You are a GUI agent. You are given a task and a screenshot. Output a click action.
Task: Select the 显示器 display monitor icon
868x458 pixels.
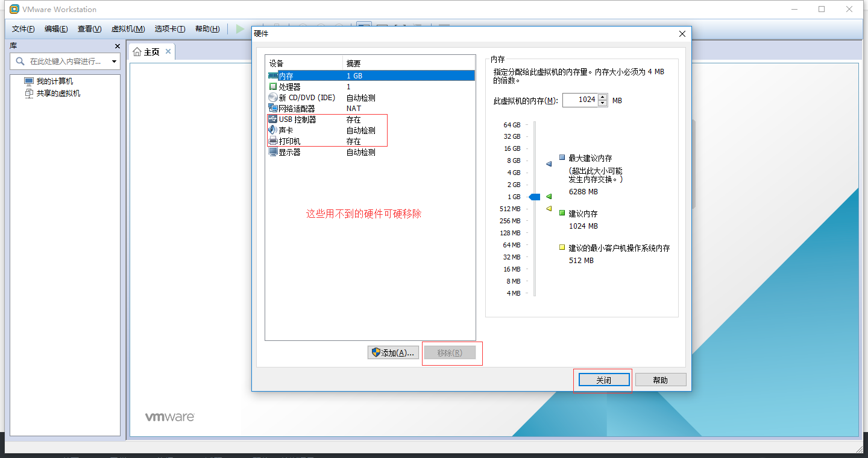[x=273, y=152]
